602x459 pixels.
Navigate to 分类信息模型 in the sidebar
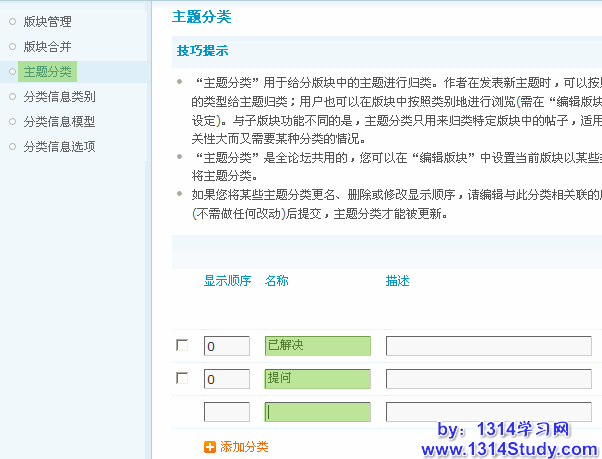(59, 121)
